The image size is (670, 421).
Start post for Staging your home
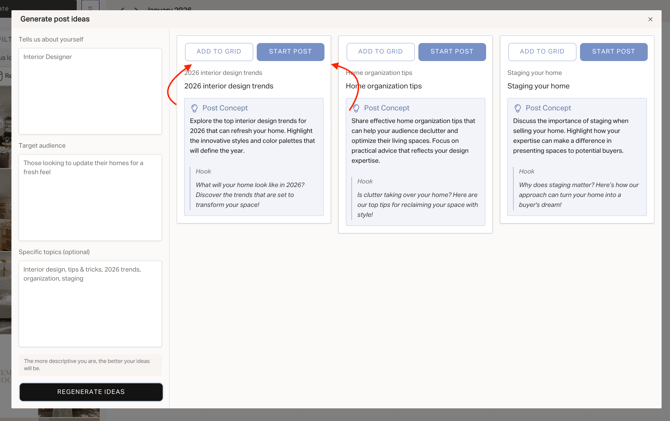coord(613,51)
